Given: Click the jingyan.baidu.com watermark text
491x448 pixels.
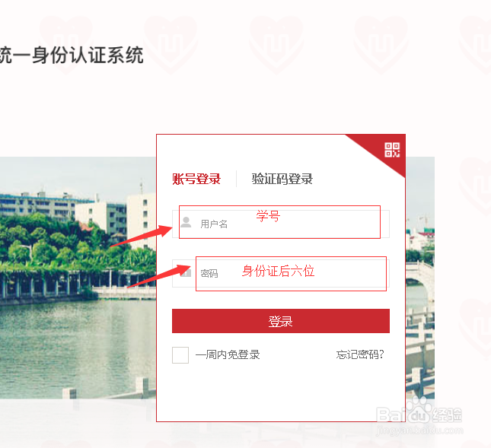Looking at the screenshot, I should [x=419, y=431].
